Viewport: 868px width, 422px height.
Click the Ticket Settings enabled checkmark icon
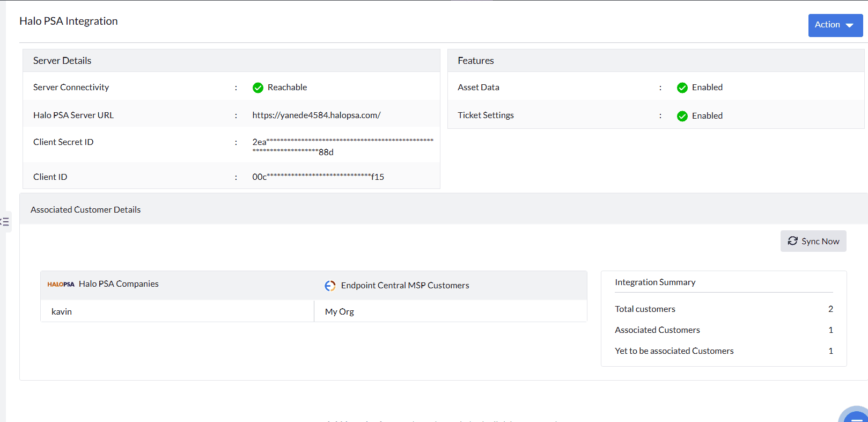(x=682, y=116)
